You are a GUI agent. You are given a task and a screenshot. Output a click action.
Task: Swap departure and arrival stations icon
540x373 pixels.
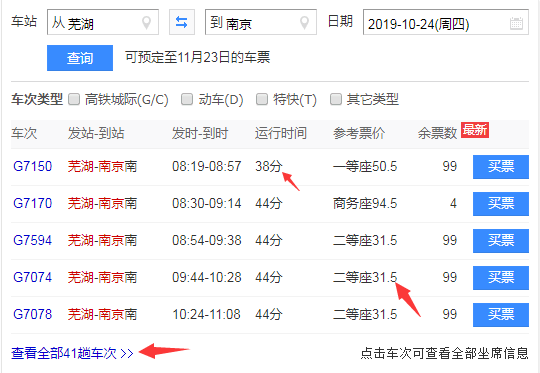(x=182, y=22)
